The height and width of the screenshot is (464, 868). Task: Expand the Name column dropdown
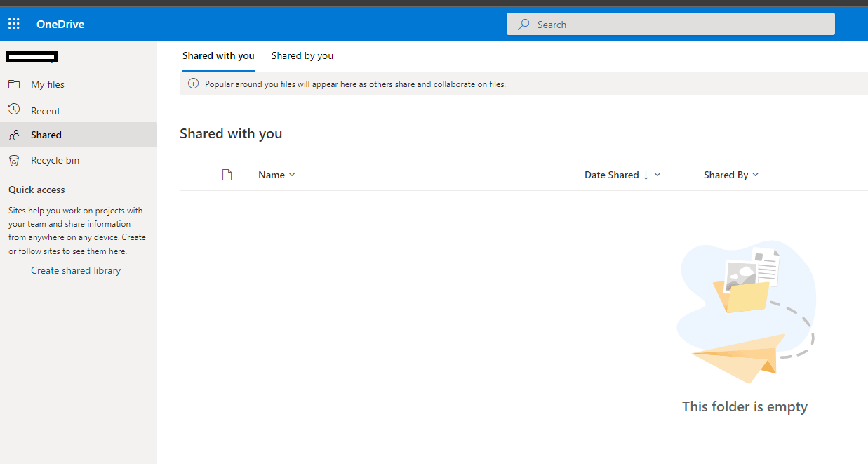292,175
